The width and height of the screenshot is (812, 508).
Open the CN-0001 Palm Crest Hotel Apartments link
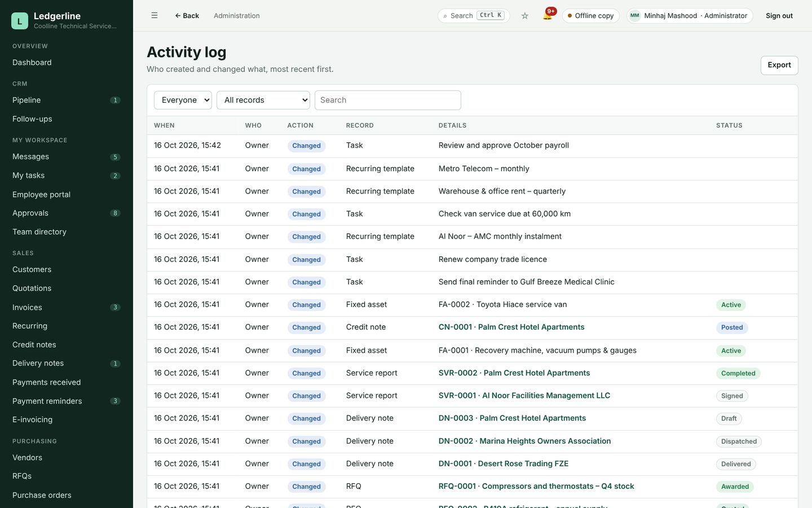tap(511, 327)
